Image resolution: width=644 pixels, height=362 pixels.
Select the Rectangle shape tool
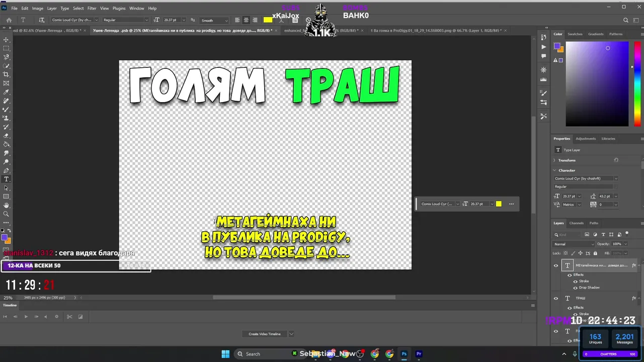coord(6,197)
